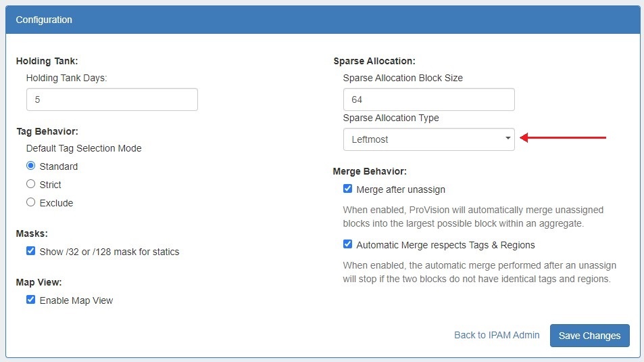The width and height of the screenshot is (644, 362).
Task: Click the Sparse Allocation Block Size label
Action: click(403, 78)
